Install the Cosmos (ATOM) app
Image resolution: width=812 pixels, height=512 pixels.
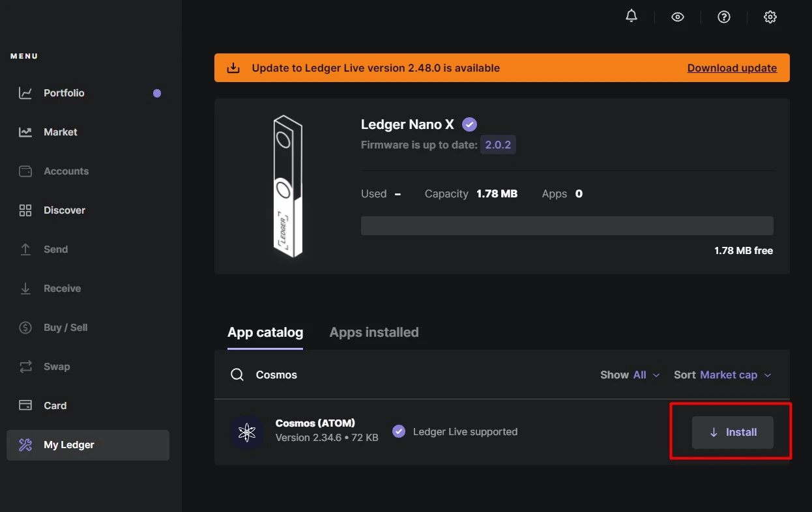pyautogui.click(x=732, y=433)
